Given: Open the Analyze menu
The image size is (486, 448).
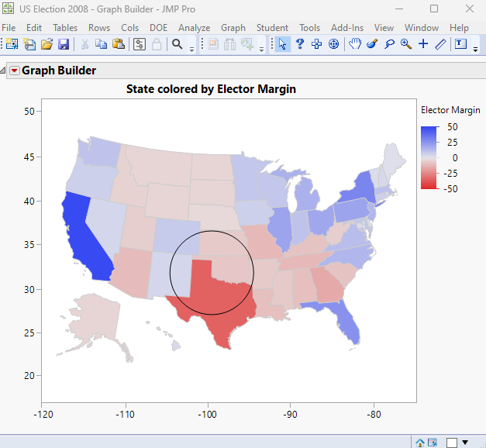Looking at the screenshot, I should 194,27.
